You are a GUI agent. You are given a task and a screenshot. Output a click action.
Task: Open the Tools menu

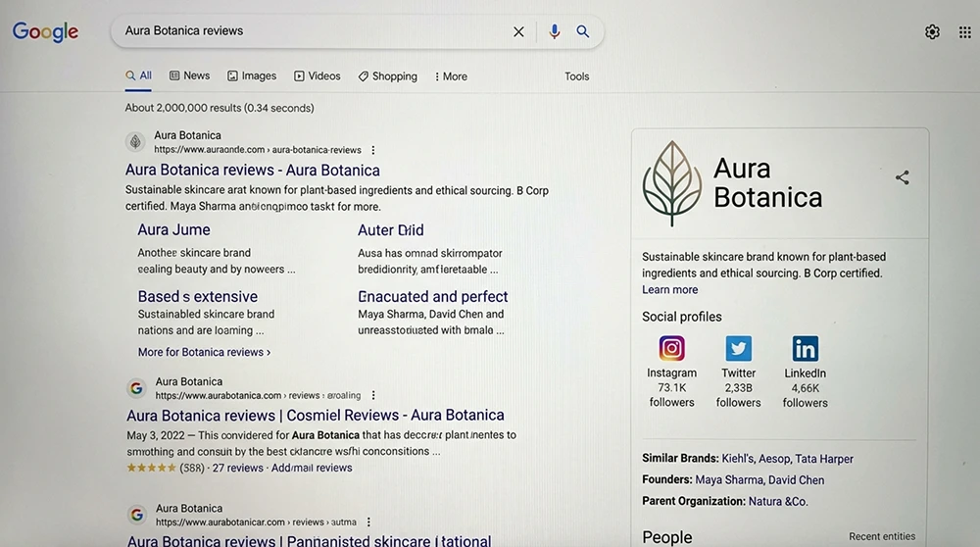pyautogui.click(x=577, y=76)
